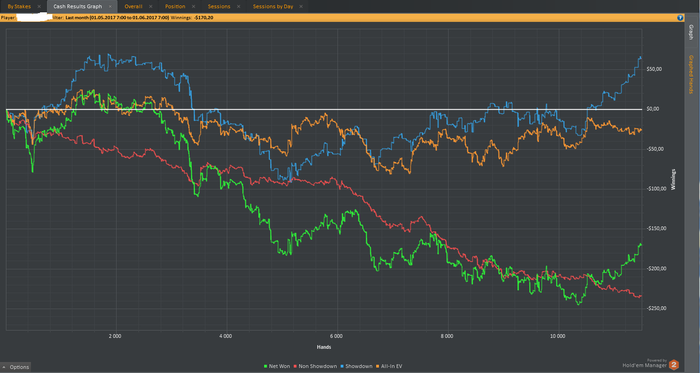Click the Hands x-axis title
Viewport: 700px width, 373px height.
(324, 347)
